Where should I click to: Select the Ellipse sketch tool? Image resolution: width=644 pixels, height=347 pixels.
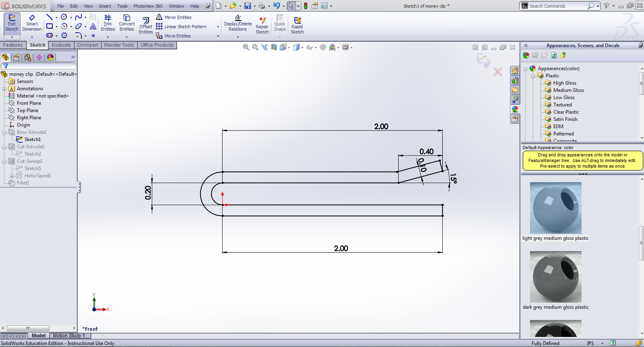79,26
